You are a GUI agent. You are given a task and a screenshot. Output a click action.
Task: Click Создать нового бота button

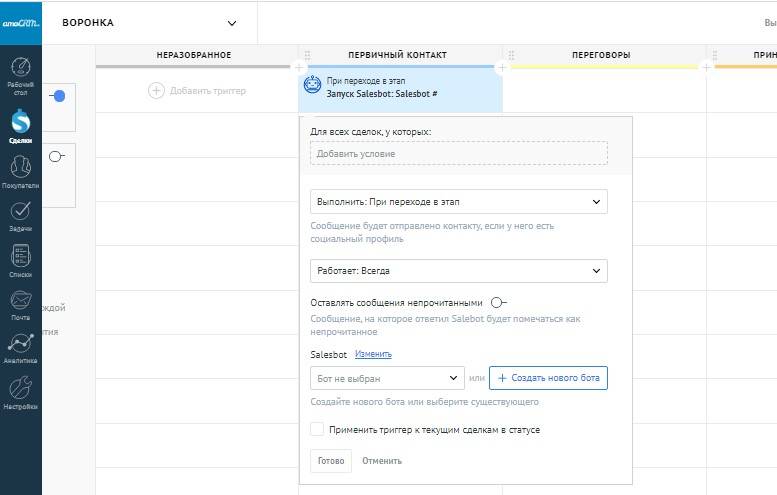[x=548, y=379]
